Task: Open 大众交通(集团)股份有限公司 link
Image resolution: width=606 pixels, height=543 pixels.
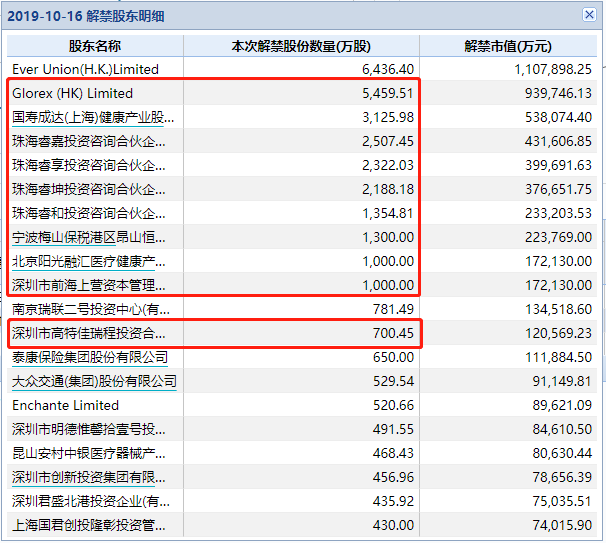Action: coord(94,381)
